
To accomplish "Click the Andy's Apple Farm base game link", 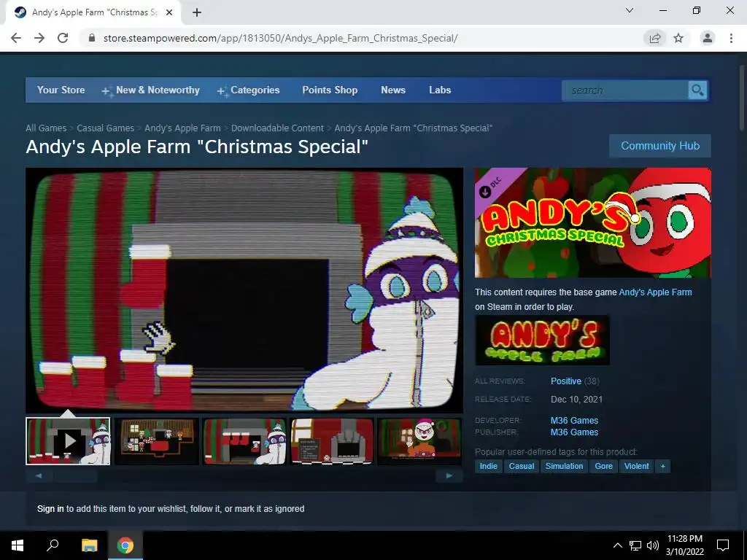I will click(655, 292).
